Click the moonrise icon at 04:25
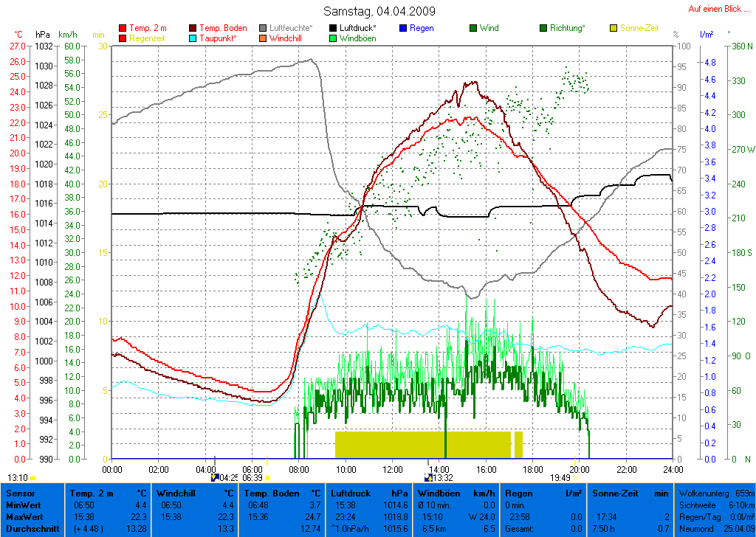Viewport: 756px width, 537px height. click(216, 477)
